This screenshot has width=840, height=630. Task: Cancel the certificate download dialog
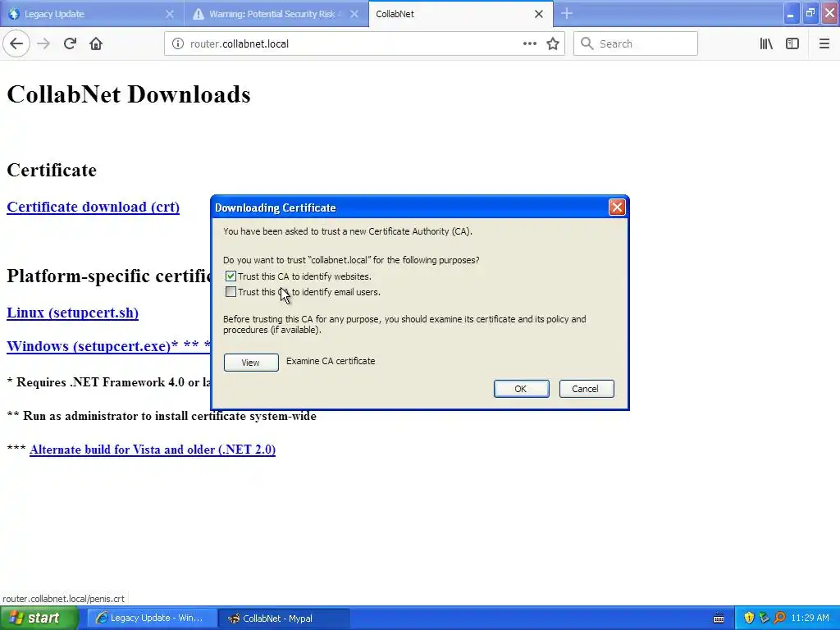586,389
